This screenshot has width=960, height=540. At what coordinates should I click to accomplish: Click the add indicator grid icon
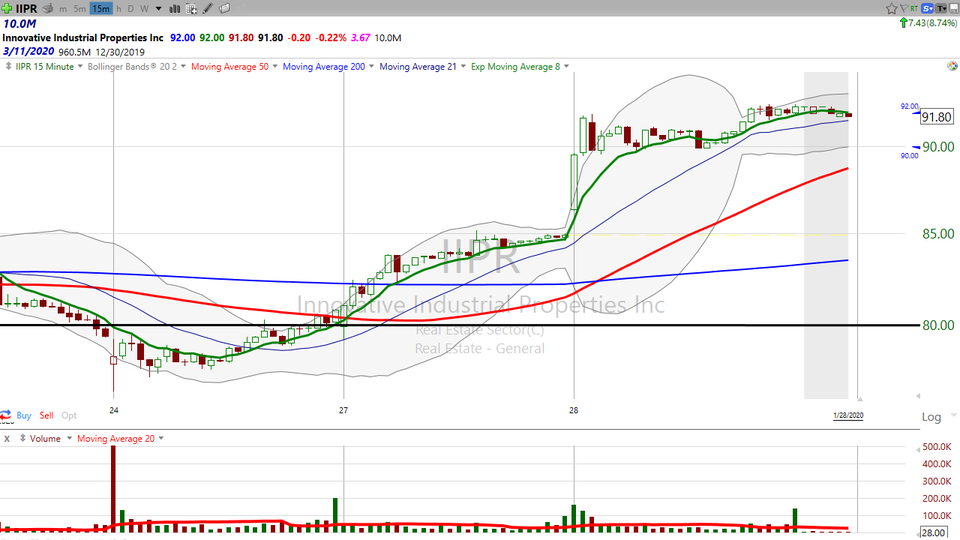(191, 9)
